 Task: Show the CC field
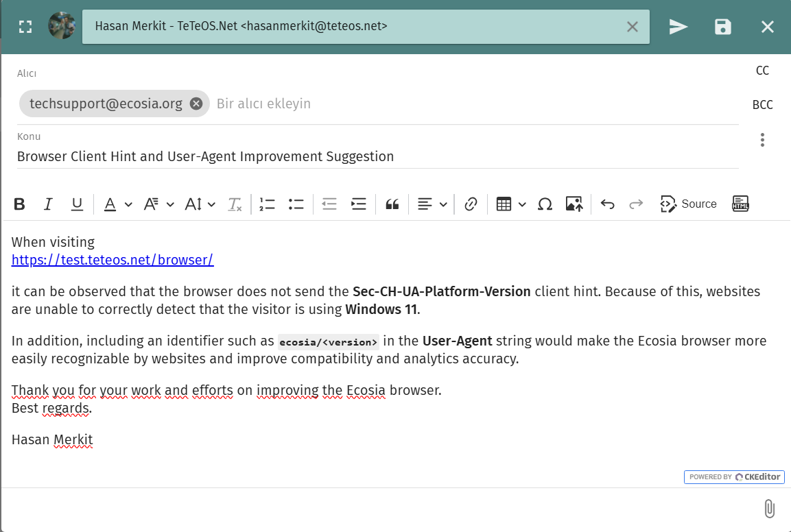pos(762,71)
